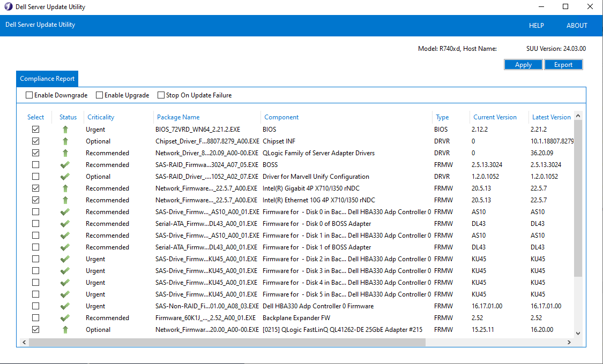Click the checkmark on Disk 0 of BOSS Adapter row
The height and width of the screenshot is (364, 603).
[x=65, y=223]
